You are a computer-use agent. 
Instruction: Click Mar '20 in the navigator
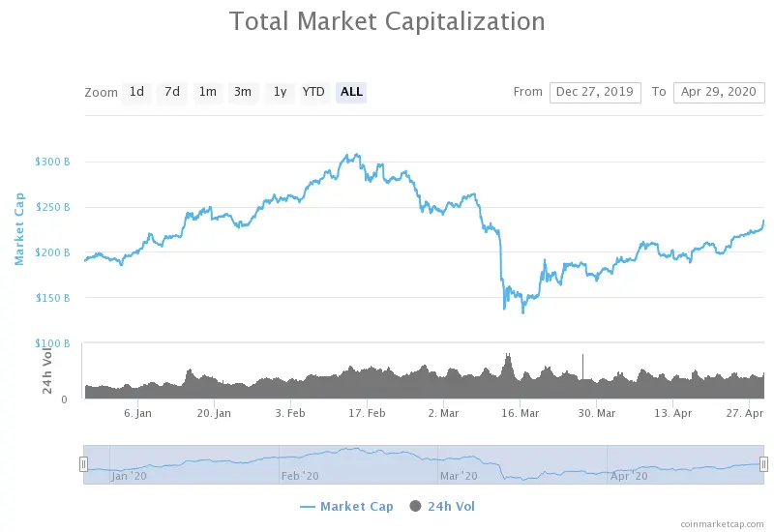click(459, 476)
